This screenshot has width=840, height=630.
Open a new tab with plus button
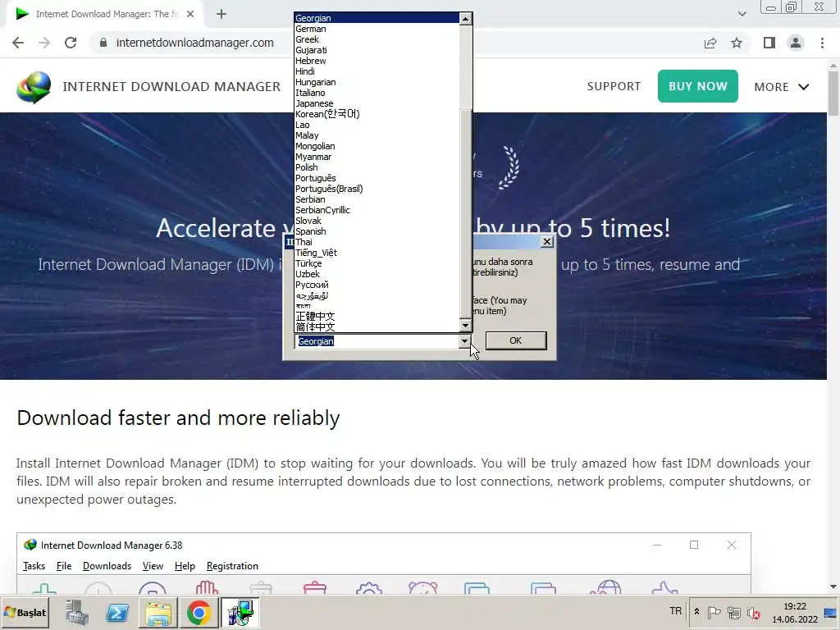tap(221, 14)
